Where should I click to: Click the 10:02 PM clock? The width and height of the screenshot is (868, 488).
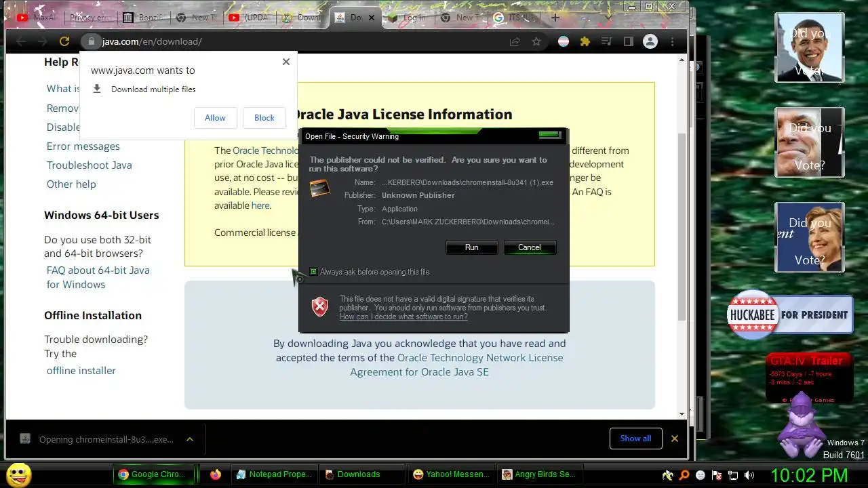coord(809,474)
